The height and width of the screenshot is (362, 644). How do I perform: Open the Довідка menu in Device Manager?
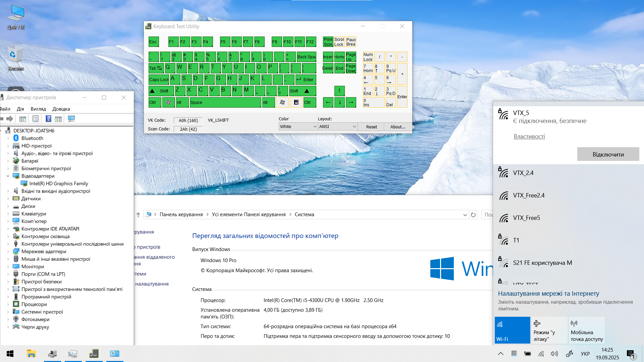tap(61, 109)
